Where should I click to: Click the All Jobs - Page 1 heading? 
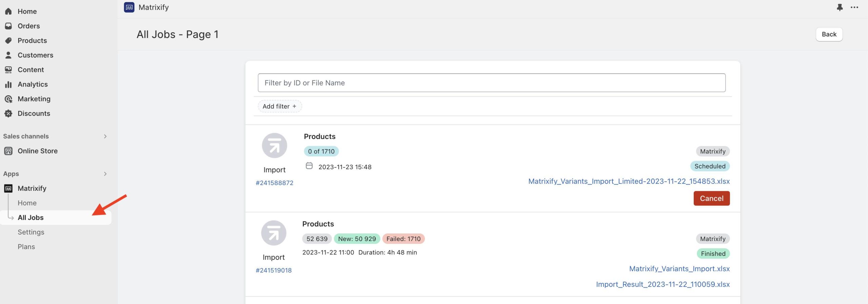(177, 34)
